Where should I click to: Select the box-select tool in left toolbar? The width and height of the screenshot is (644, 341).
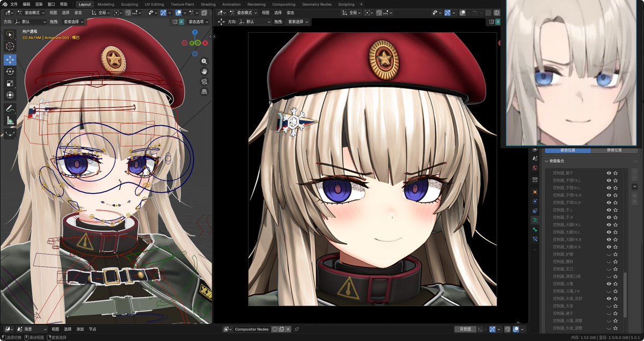10,35
